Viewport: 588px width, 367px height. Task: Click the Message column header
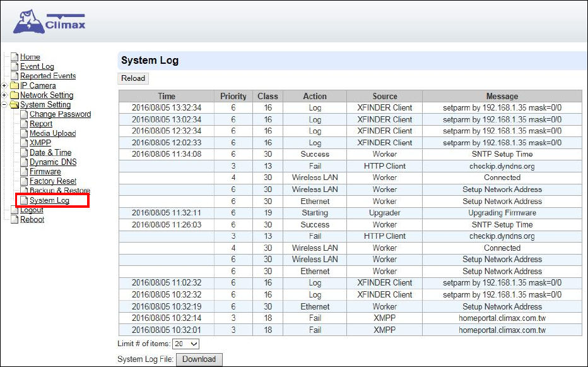pyautogui.click(x=502, y=96)
